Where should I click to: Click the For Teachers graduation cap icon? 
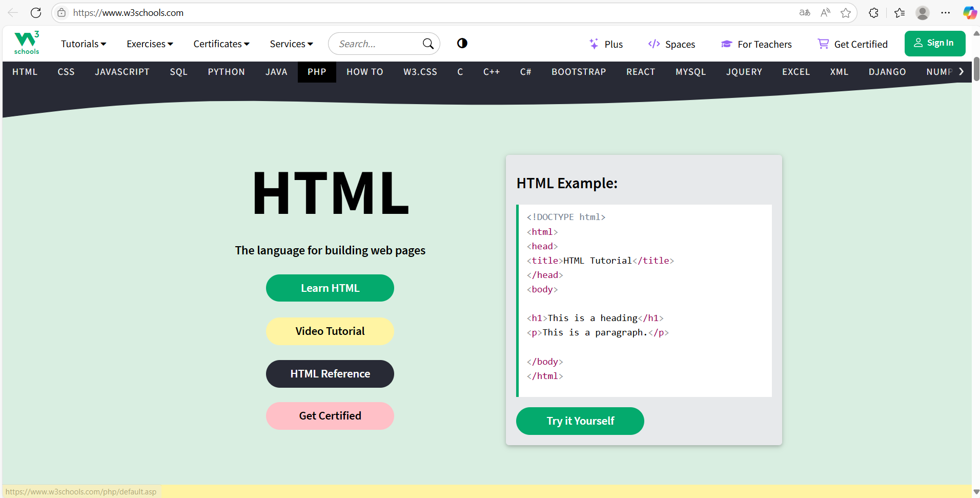pyautogui.click(x=726, y=44)
